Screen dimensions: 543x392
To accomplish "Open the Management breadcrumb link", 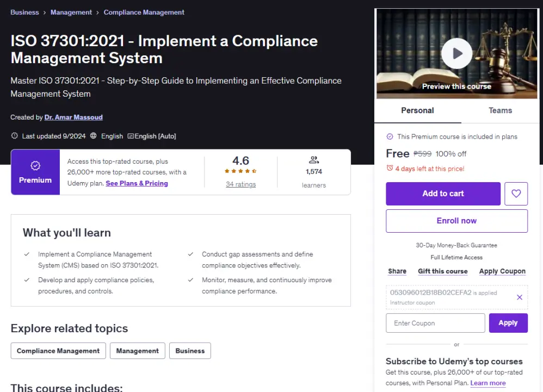I will click(71, 13).
